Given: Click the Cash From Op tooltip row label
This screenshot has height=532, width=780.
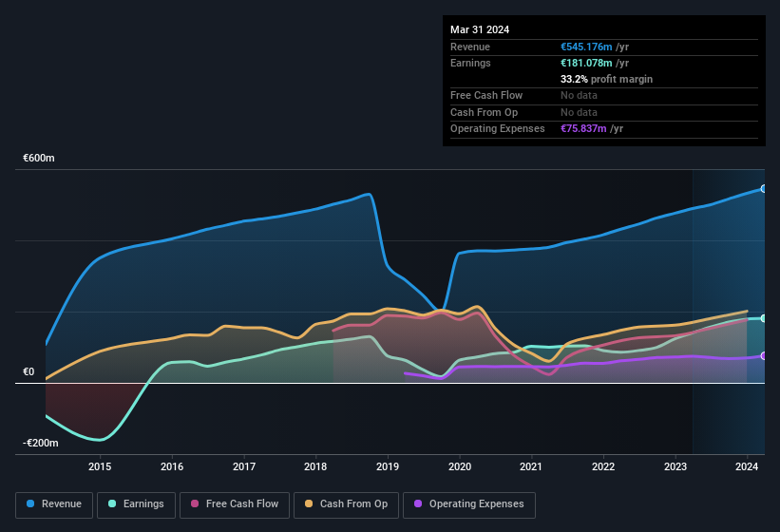Looking at the screenshot, I should [x=484, y=112].
